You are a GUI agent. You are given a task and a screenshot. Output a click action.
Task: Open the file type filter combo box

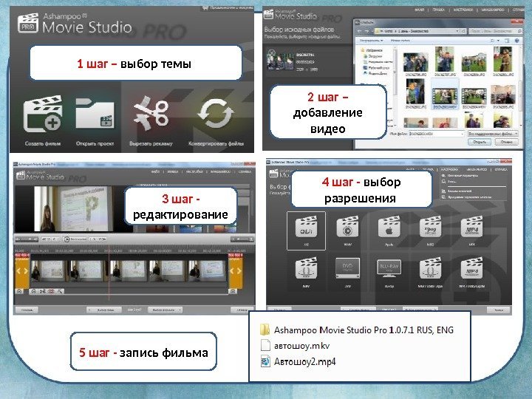493,134
